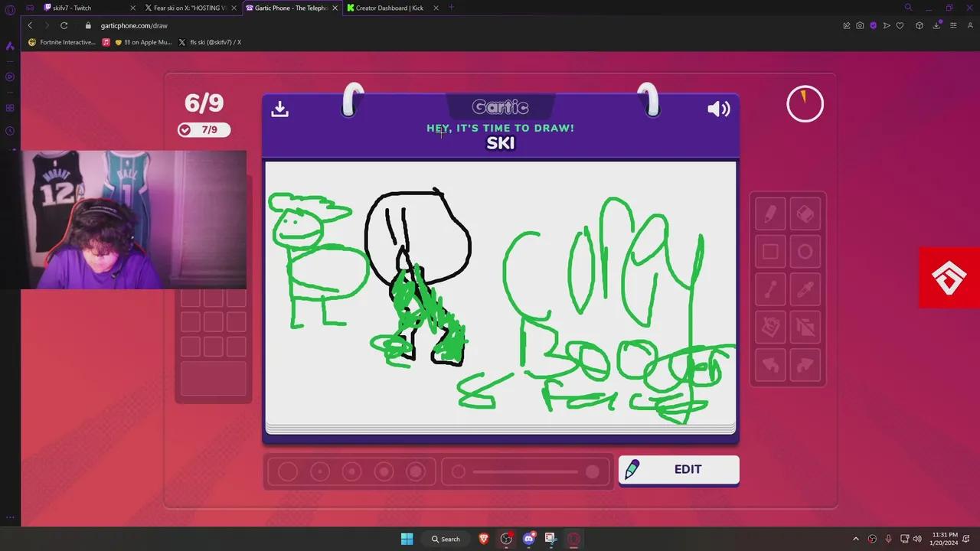Click the round timer clock icon
This screenshot has width=980, height=551.
coord(805,104)
